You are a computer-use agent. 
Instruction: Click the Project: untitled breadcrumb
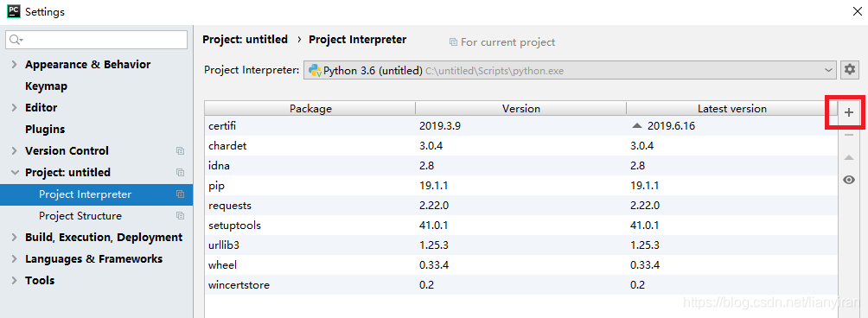point(246,40)
